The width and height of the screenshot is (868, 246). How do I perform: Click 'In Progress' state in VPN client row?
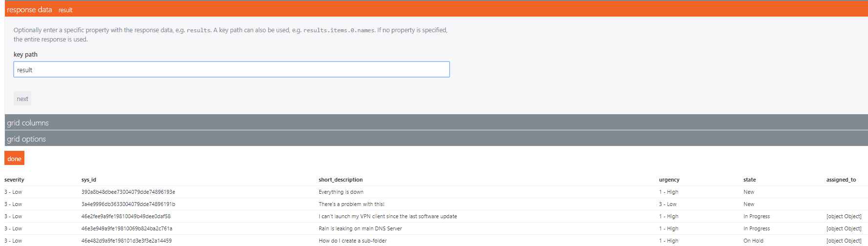point(757,216)
